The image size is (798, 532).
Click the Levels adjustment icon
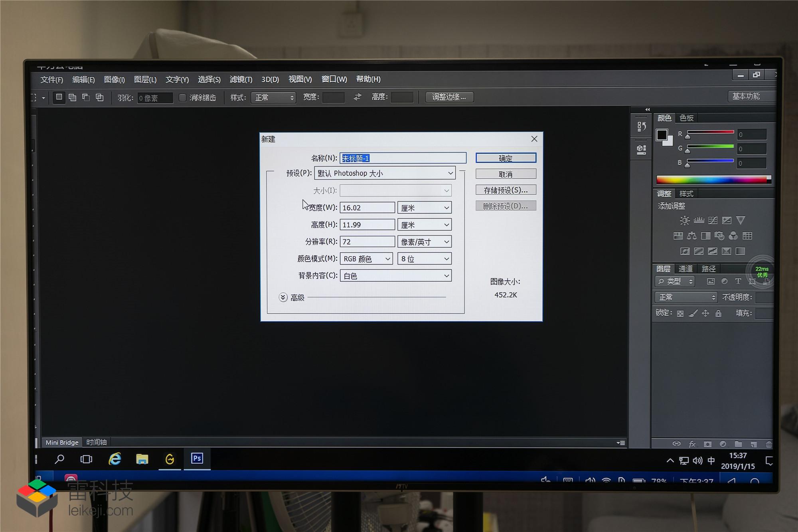click(x=699, y=220)
